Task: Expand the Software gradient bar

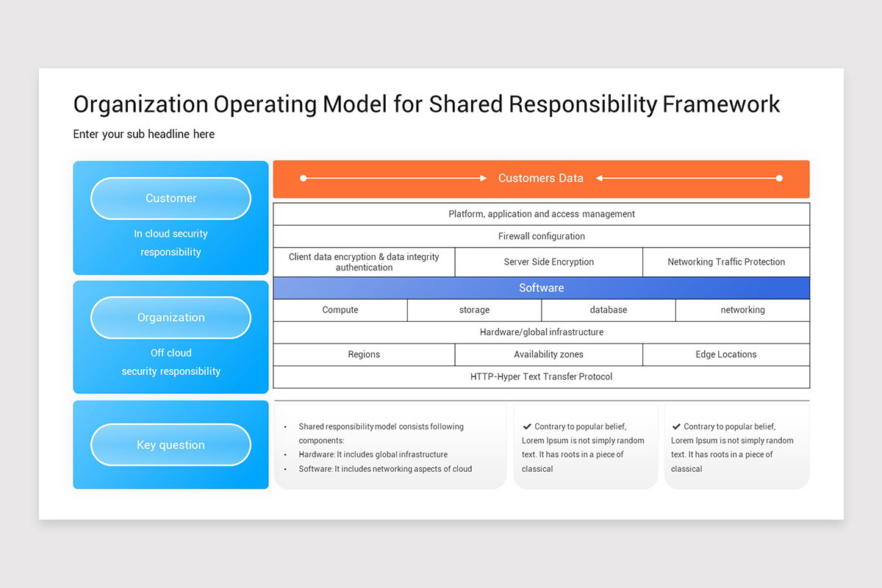Action: [x=541, y=287]
